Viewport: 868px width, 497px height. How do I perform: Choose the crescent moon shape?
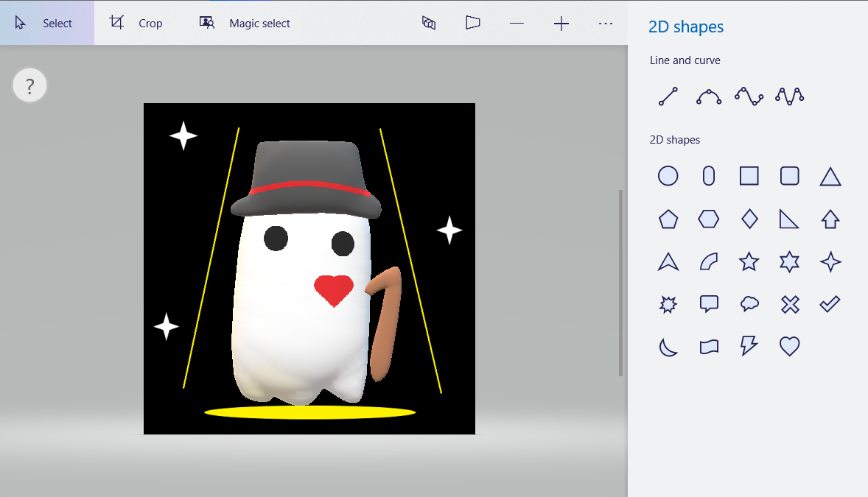(x=668, y=346)
